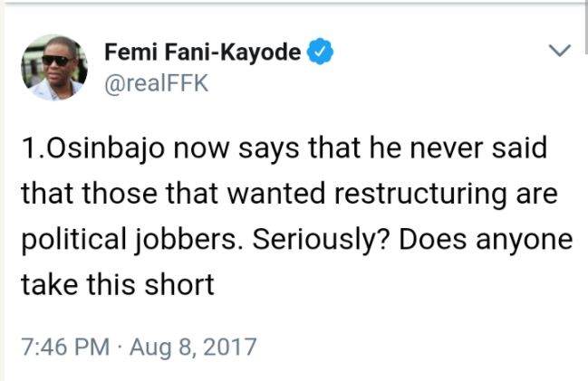Image resolution: width=588 pixels, height=381 pixels.
Task: Open the tweet options chevron menu
Action: tap(561, 51)
